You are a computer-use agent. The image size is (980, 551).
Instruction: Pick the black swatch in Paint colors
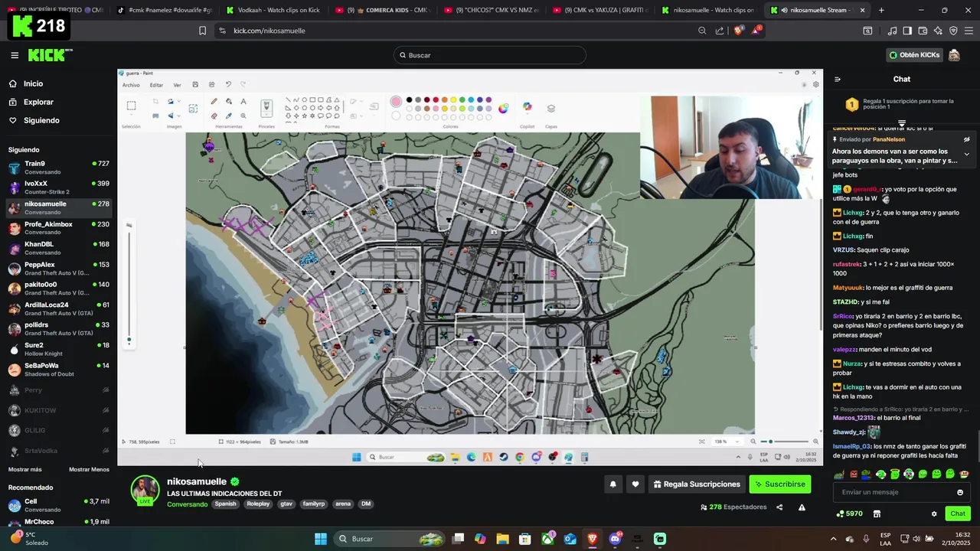[x=410, y=99]
